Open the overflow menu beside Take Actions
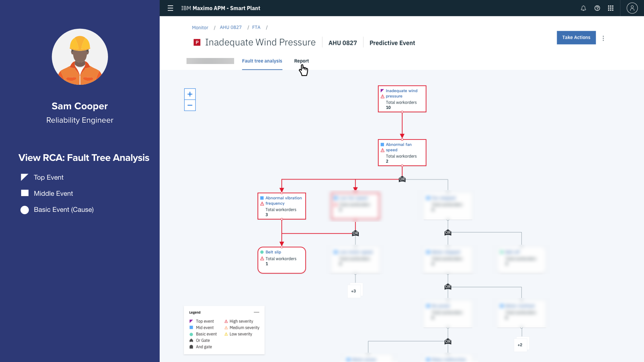Image resolution: width=644 pixels, height=362 pixels. (603, 38)
